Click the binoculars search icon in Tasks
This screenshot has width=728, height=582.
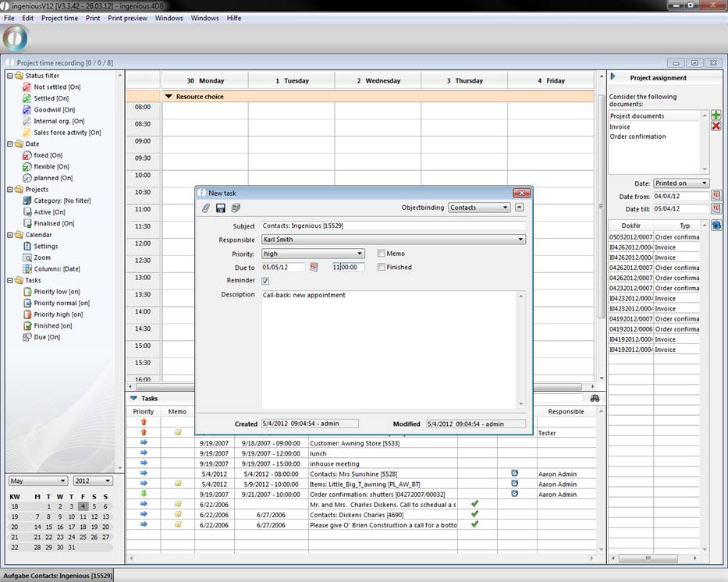point(595,398)
